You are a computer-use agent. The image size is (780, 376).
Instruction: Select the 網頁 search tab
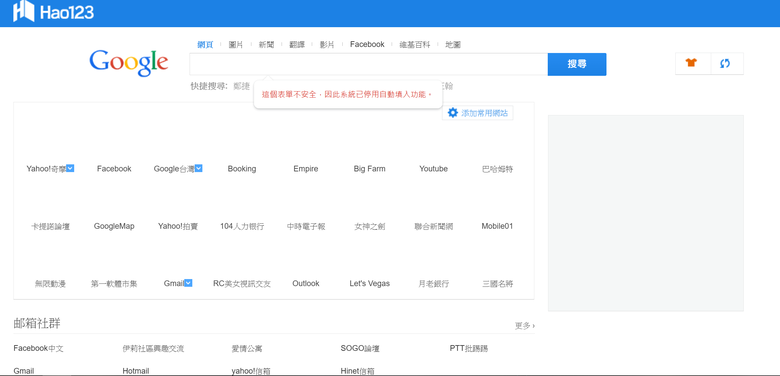205,44
